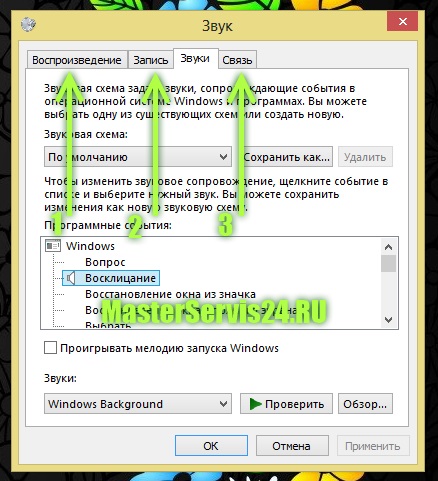Click the Применить button
Viewport: 438px width, 481px height.
coord(373,446)
